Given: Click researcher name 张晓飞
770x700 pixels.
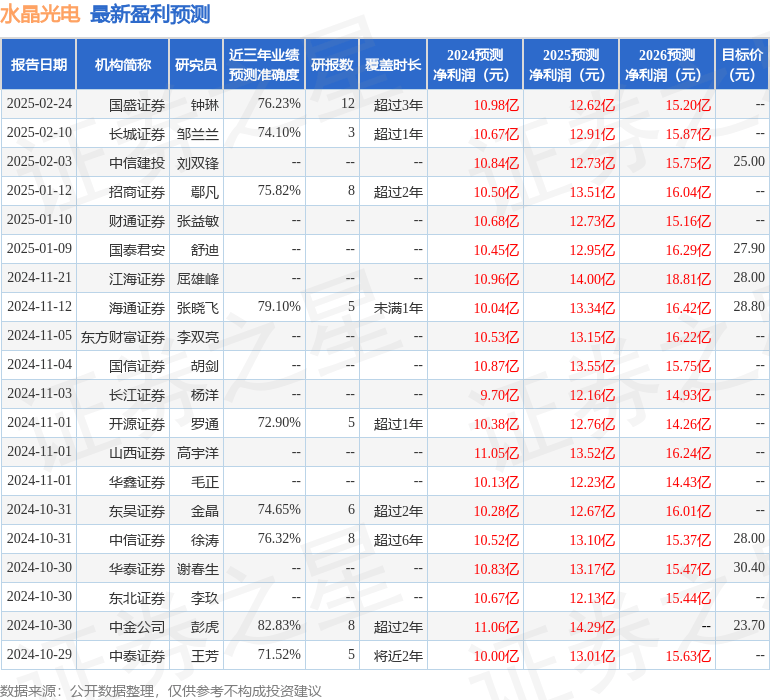Looking at the screenshot, I should pos(198,308).
